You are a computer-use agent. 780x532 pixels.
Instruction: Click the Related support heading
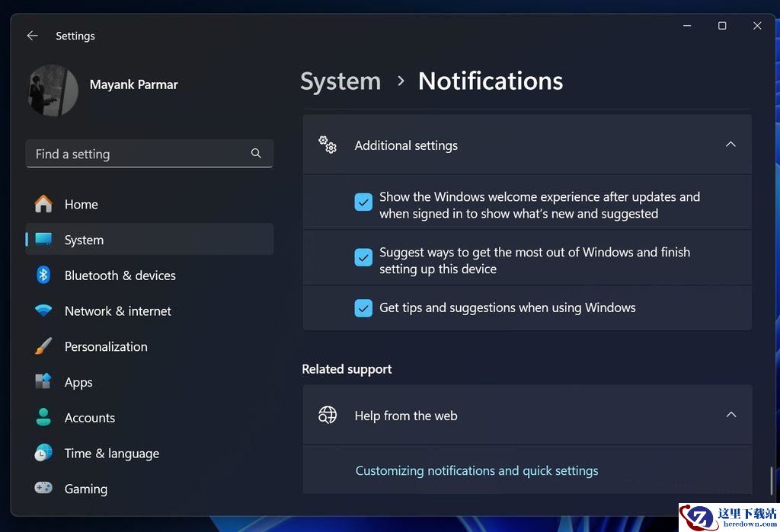click(x=347, y=369)
